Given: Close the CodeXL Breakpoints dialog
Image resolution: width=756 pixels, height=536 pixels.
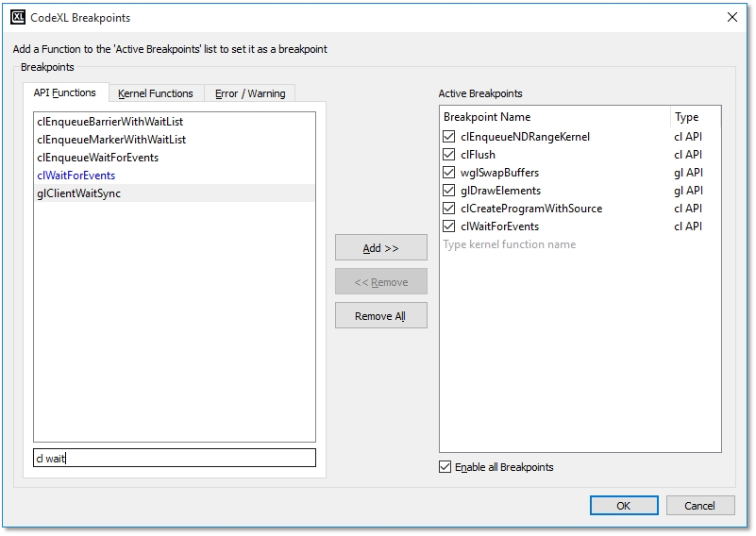Looking at the screenshot, I should pos(731,17).
